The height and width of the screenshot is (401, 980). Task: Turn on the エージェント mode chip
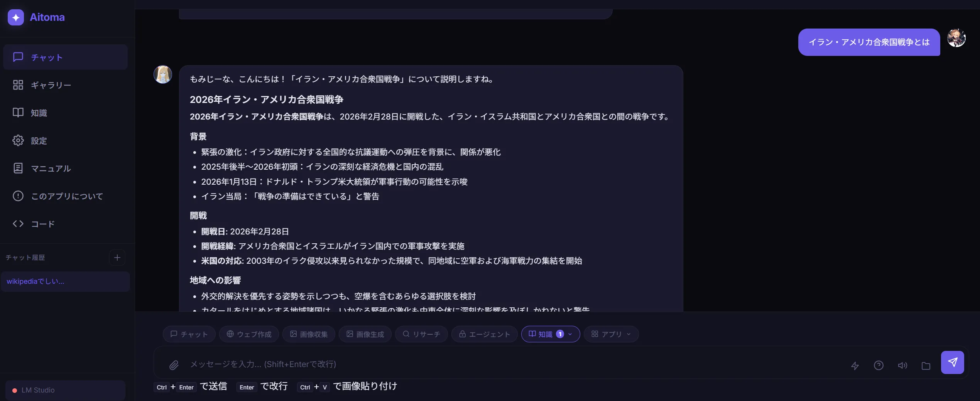[484, 334]
